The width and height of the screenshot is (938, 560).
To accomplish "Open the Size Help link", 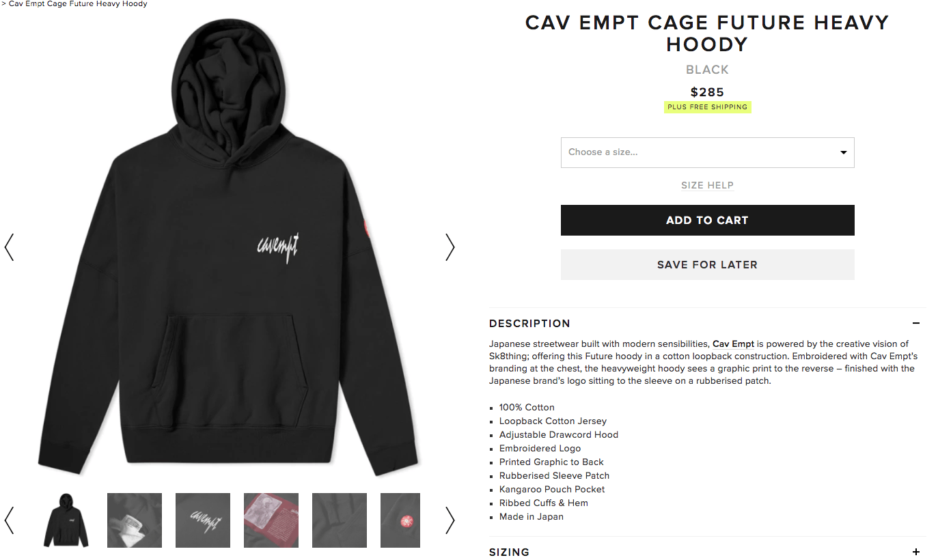I will pyautogui.click(x=707, y=185).
